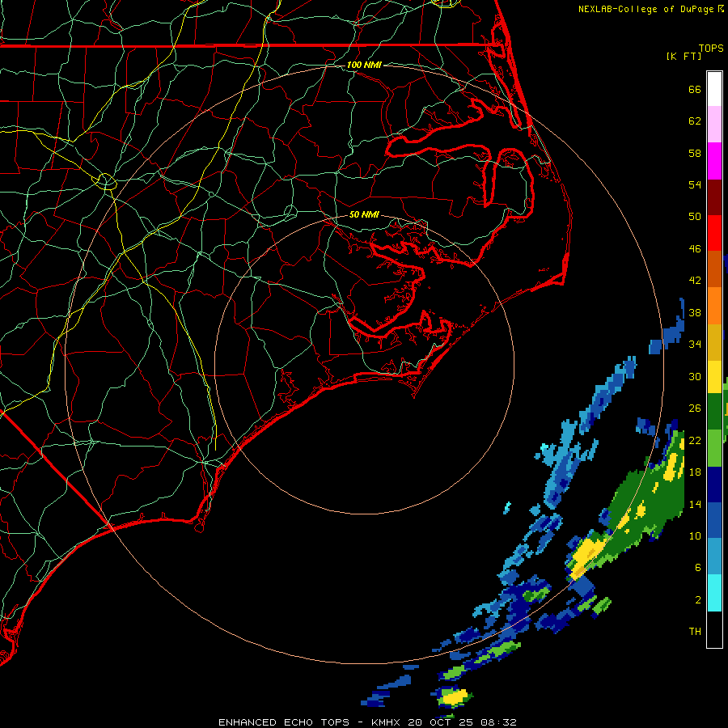Viewport: 728px width, 728px height.
Task: Click the 'NEXLAB-College of DuPage' text
Action: [645, 9]
